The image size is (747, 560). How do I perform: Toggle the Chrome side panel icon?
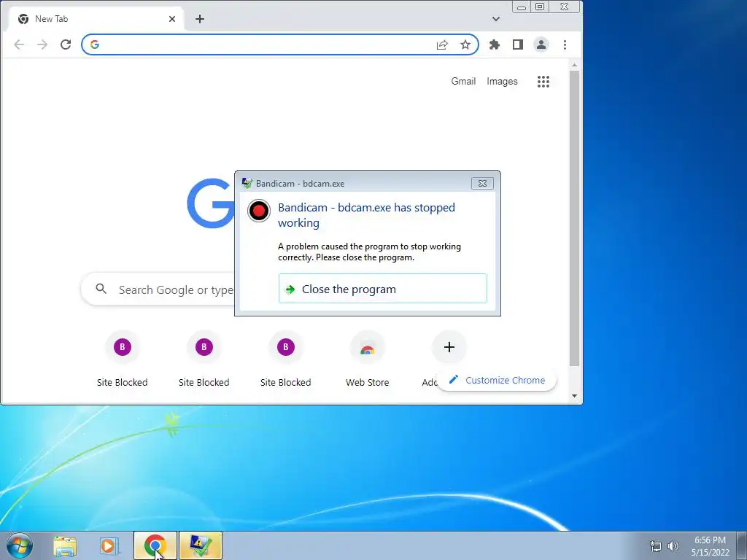click(x=518, y=44)
